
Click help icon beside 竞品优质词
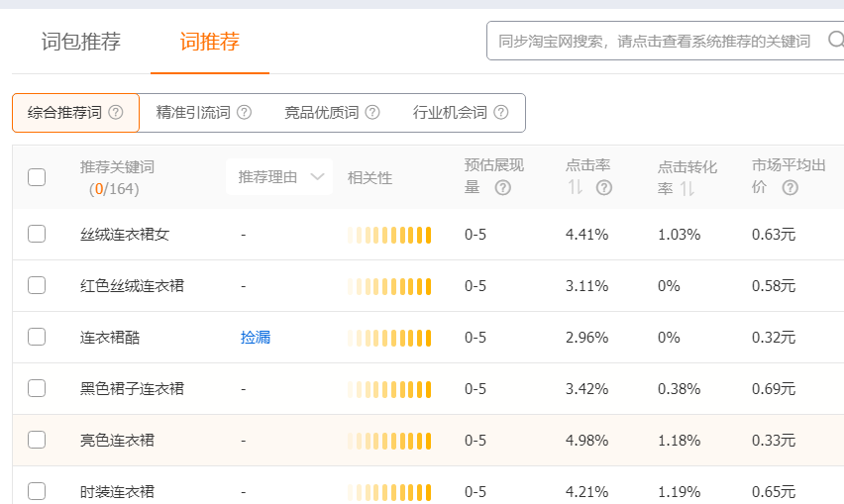click(x=372, y=112)
